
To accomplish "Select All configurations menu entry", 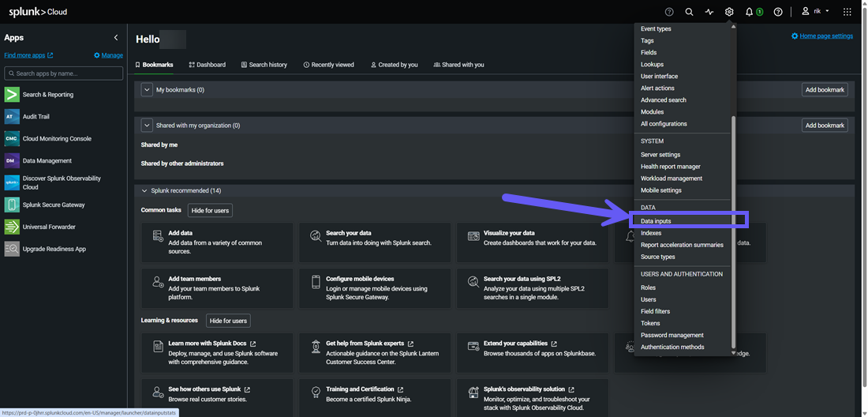I will tap(664, 123).
